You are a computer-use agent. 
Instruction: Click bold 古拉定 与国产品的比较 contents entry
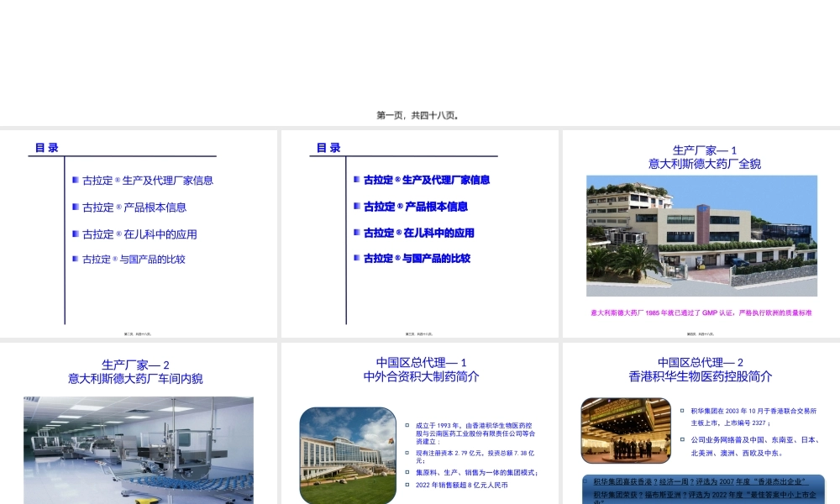417,259
